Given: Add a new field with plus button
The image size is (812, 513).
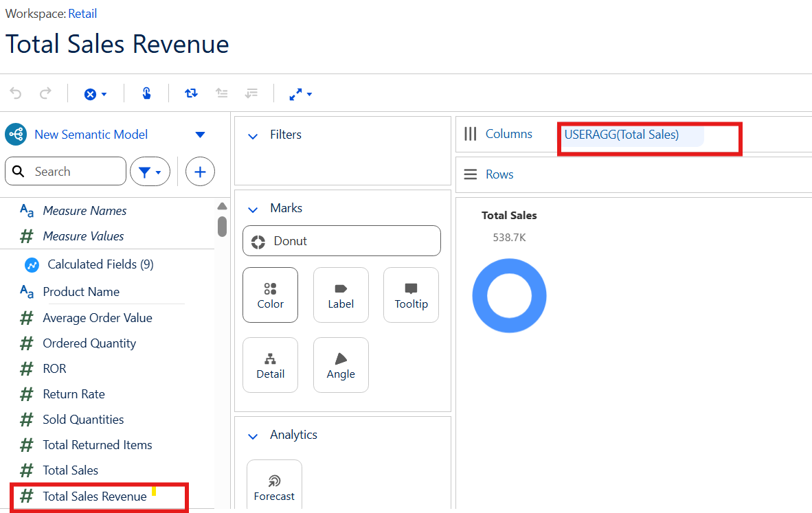Looking at the screenshot, I should coord(200,172).
